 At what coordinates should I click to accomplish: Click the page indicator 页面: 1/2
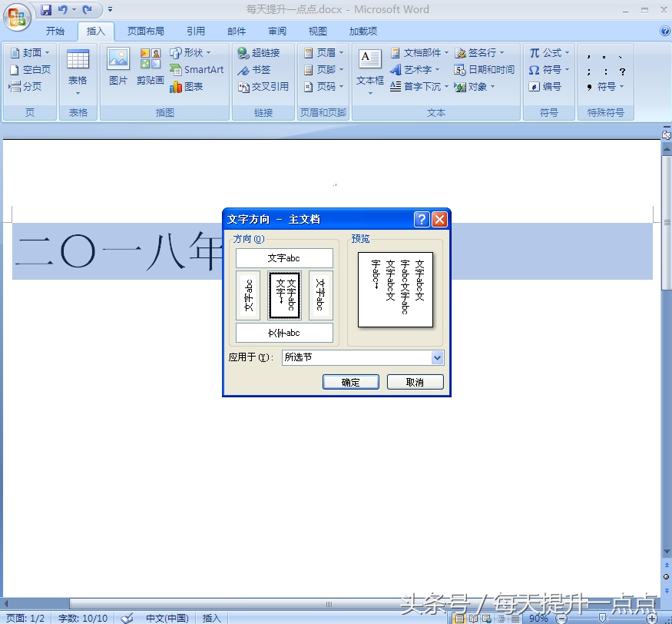25,618
